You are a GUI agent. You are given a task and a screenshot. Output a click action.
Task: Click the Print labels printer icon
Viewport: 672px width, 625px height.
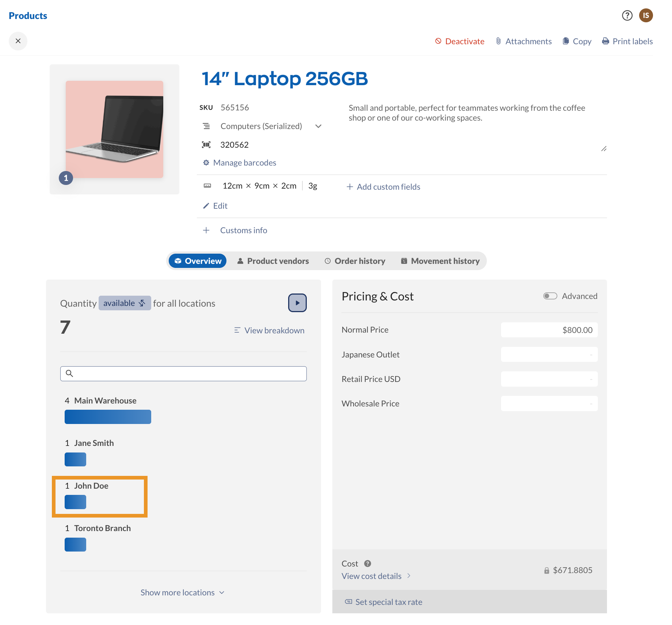[606, 41]
